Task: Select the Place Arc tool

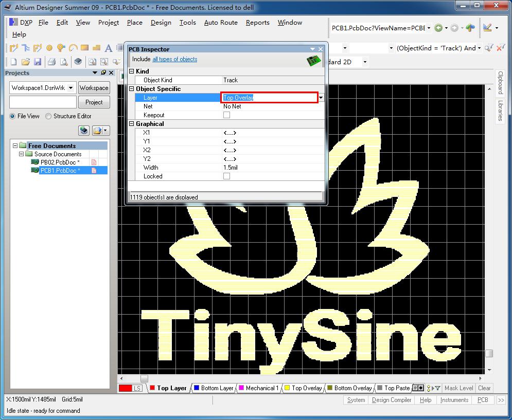Action: 73,48
